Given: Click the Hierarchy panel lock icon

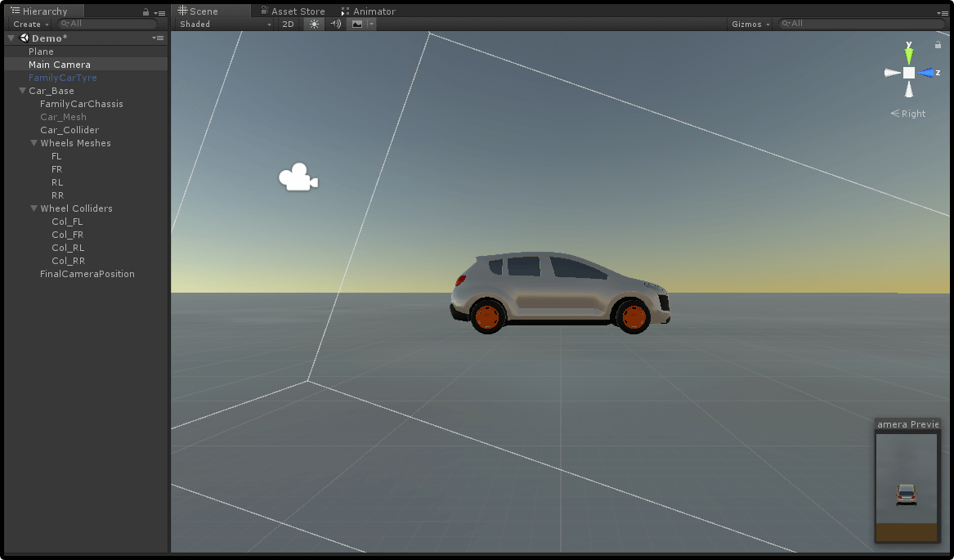Looking at the screenshot, I should click(146, 12).
